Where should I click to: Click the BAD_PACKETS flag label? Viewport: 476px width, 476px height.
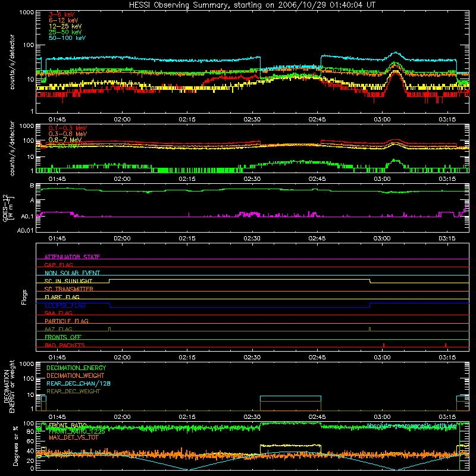coord(65,345)
